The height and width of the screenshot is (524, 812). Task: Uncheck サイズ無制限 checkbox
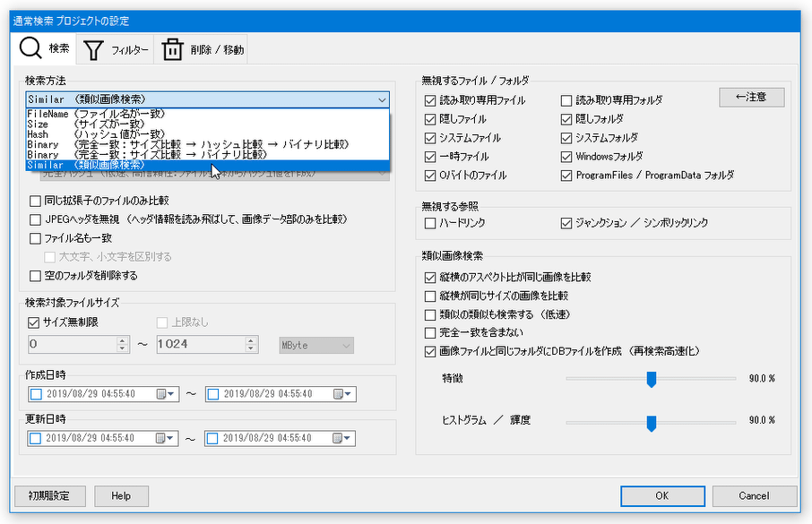point(34,322)
